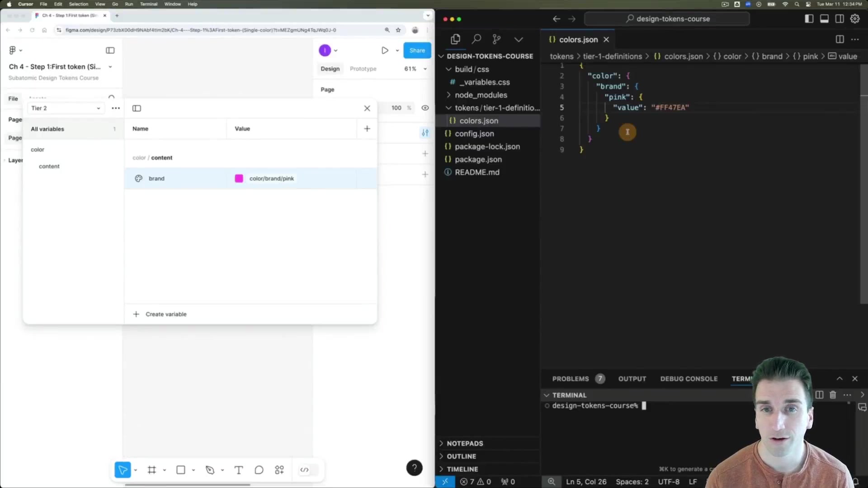Select the color group in variables sidebar
Image resolution: width=868 pixels, height=488 pixels.
[x=38, y=150]
